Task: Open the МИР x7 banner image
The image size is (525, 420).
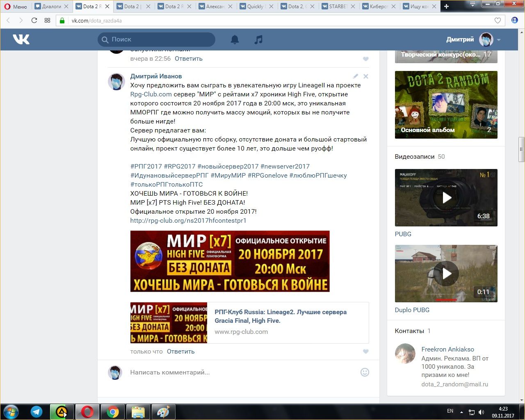Action: pyautogui.click(x=230, y=261)
